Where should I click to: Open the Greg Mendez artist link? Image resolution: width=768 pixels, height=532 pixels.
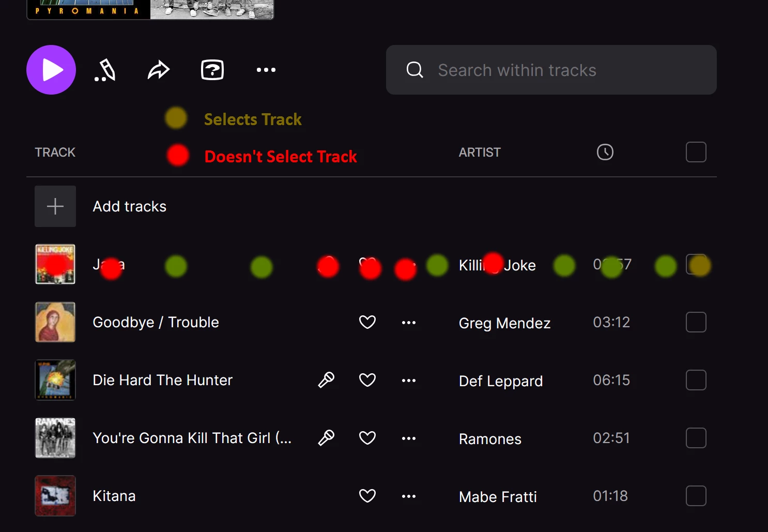point(504,323)
